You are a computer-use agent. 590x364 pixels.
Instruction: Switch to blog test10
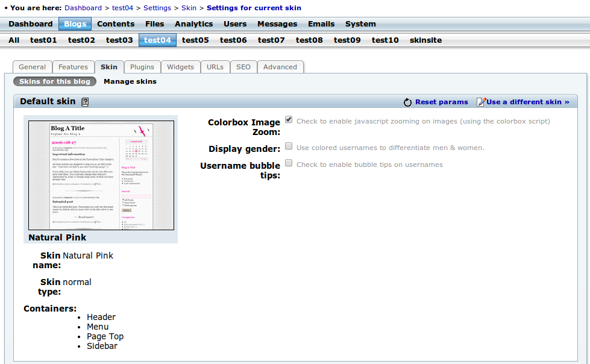tap(385, 40)
